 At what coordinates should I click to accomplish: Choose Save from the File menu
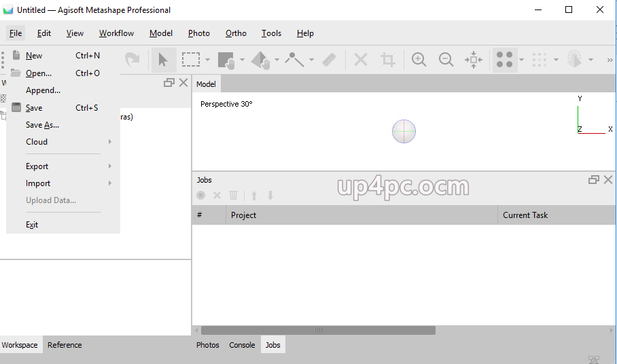click(63, 108)
